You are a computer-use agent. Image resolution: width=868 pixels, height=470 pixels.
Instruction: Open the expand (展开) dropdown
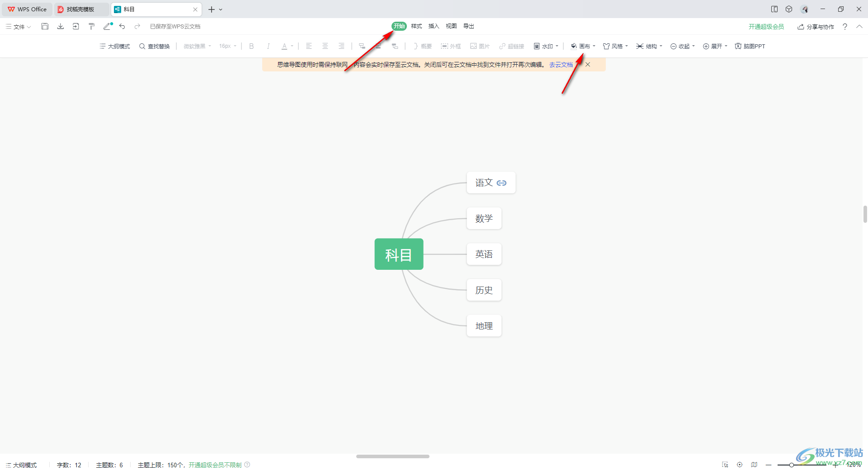(x=715, y=46)
